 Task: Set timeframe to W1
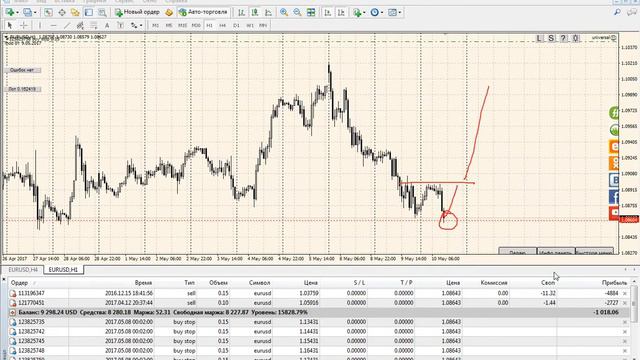point(250,25)
